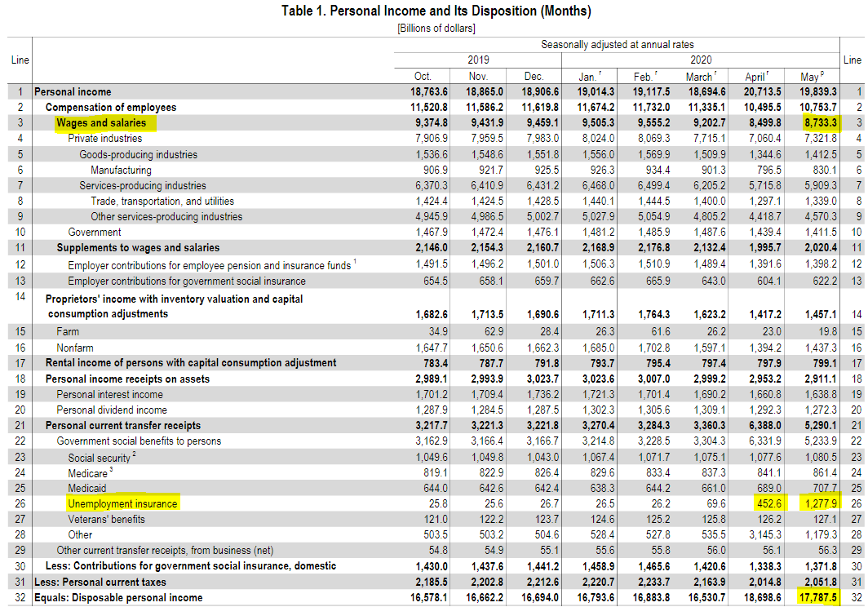Click the 'Dec.' column header

coord(534,77)
